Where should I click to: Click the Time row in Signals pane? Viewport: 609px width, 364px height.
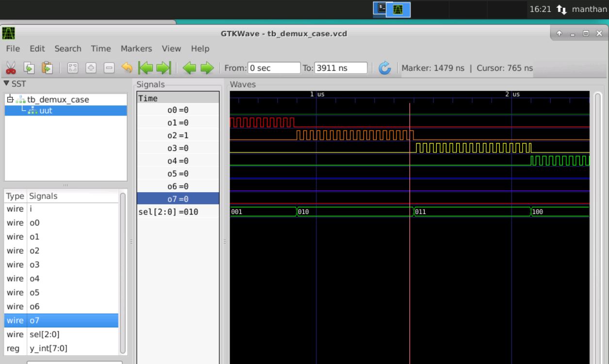tap(178, 98)
